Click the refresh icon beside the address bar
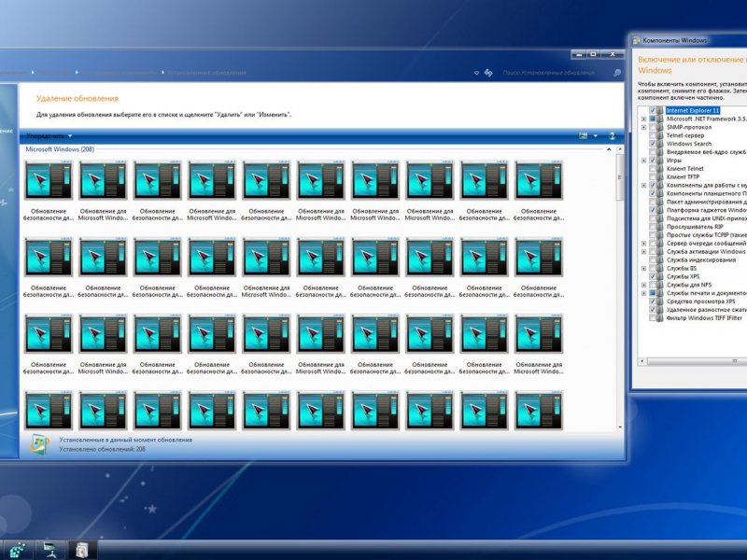The image size is (747, 560). [x=488, y=73]
